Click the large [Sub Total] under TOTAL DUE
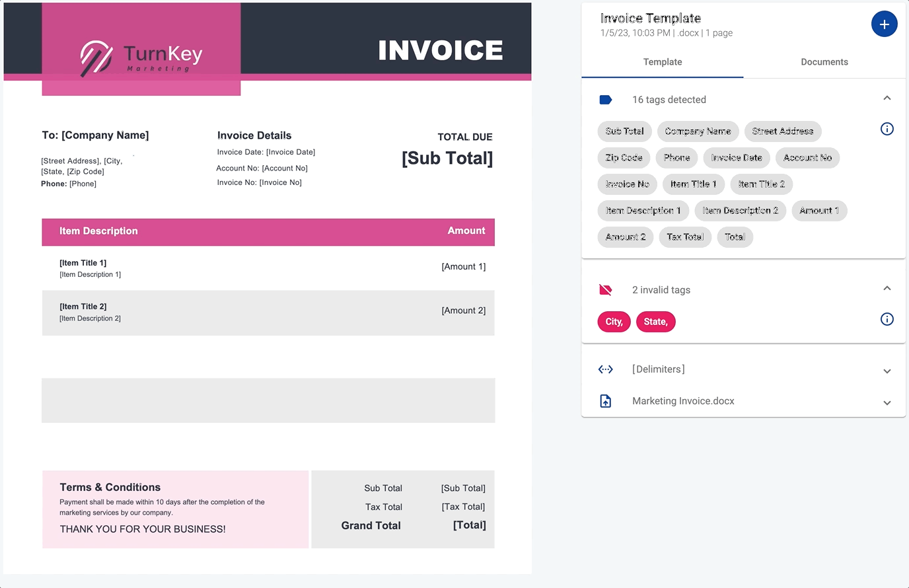The width and height of the screenshot is (909, 588). [447, 159]
